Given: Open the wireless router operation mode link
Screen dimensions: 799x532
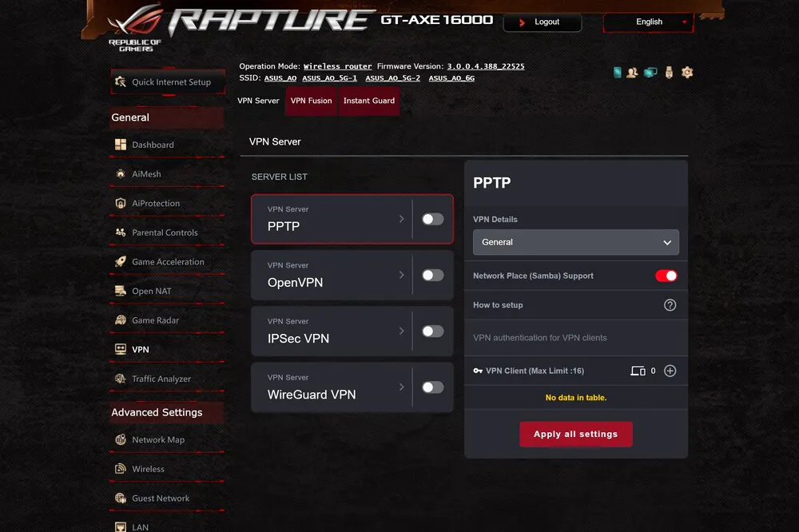Looking at the screenshot, I should coord(337,66).
